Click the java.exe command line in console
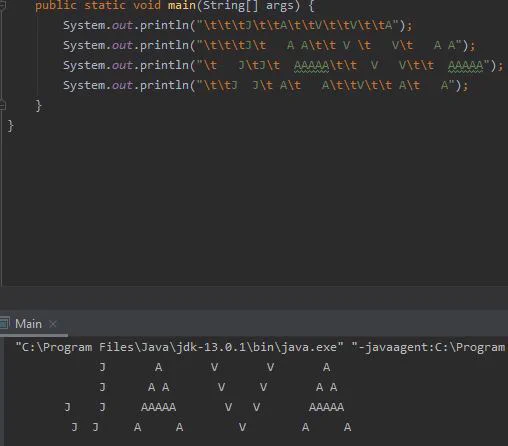This screenshot has height=446, width=508. [260, 347]
